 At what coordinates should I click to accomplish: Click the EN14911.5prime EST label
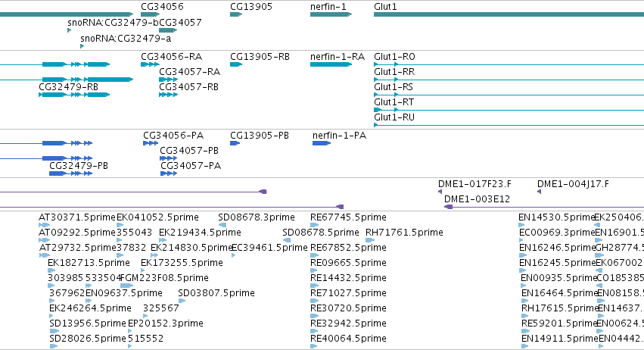[559, 339]
